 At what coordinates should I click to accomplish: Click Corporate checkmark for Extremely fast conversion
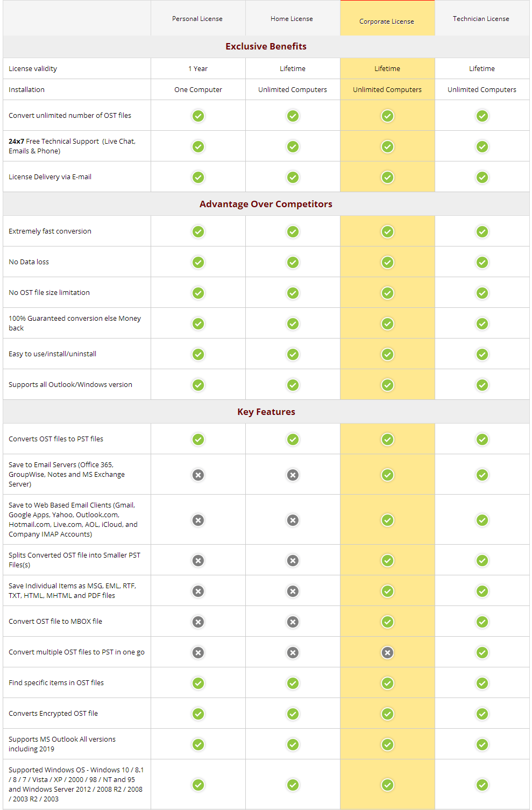387,231
